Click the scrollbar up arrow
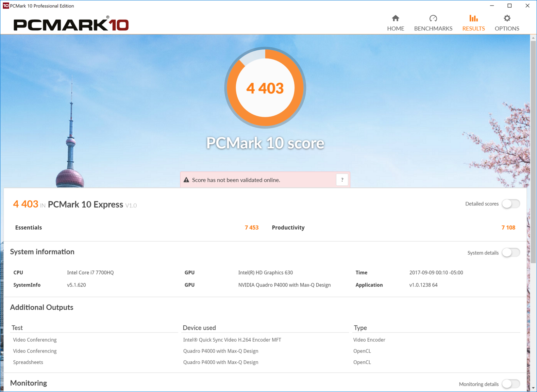This screenshot has height=392, width=537. [533, 38]
